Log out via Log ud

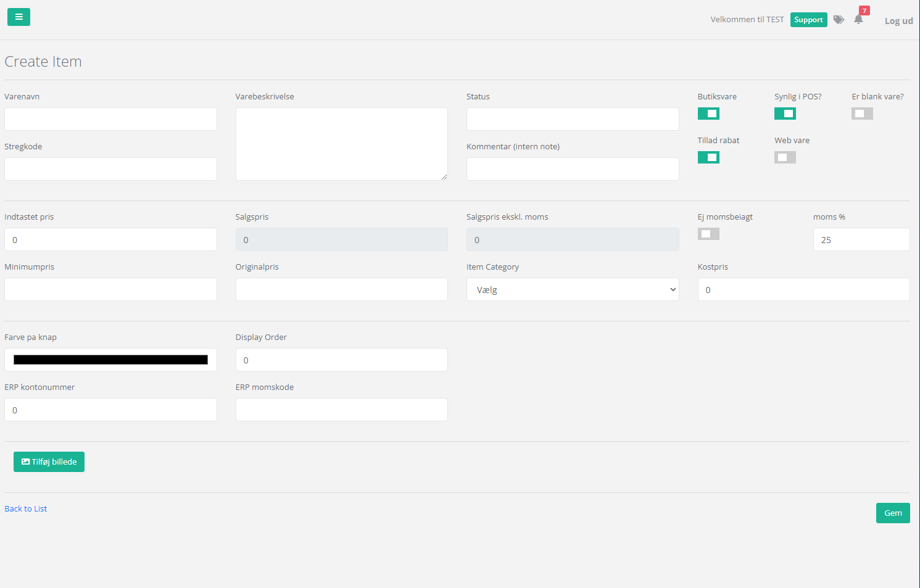[898, 21]
